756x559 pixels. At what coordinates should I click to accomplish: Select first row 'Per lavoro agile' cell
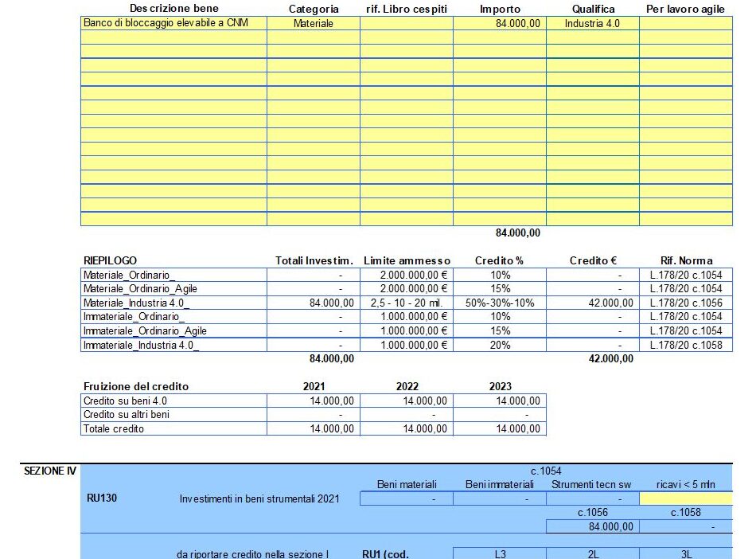(686, 23)
